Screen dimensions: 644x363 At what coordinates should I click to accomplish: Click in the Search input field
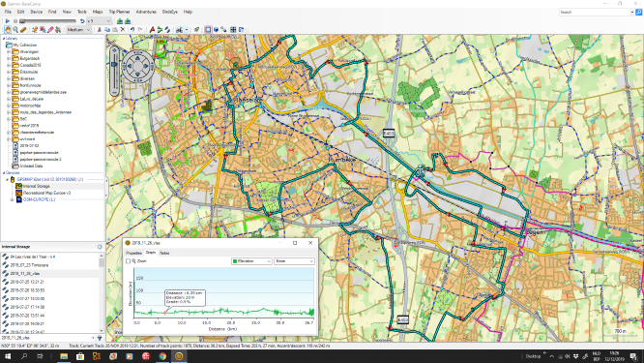[595, 12]
